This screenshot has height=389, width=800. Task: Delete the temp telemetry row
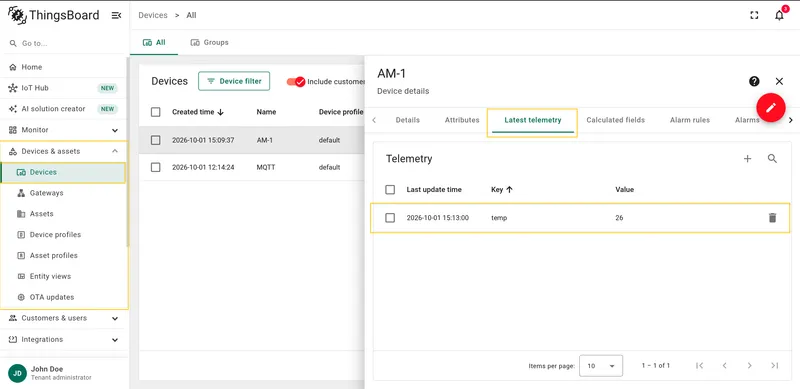[772, 218]
